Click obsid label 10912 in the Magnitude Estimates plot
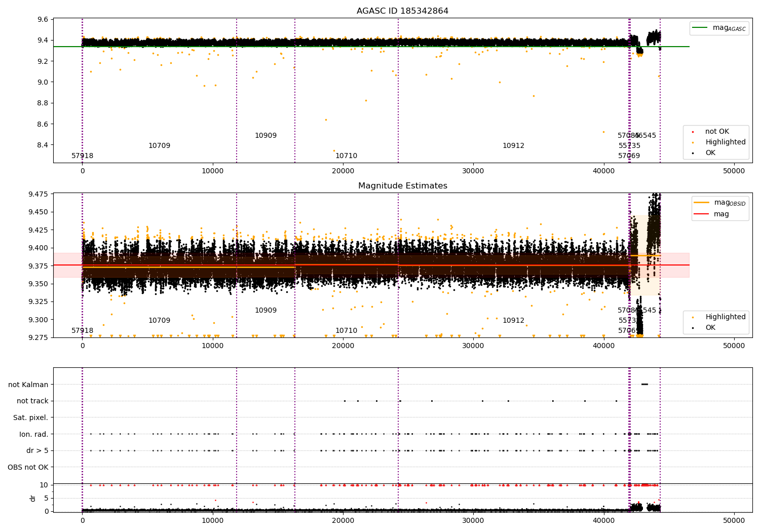 click(513, 321)
